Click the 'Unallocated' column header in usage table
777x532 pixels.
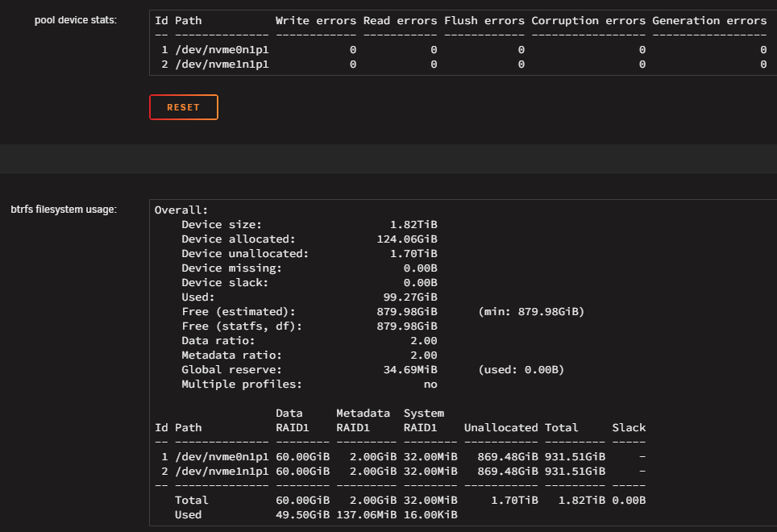pos(501,427)
